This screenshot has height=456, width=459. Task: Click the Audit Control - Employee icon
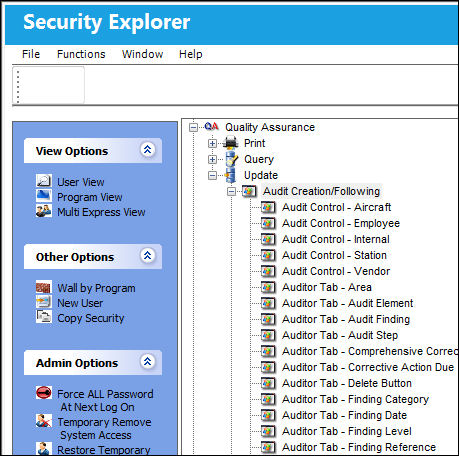pyautogui.click(x=268, y=223)
